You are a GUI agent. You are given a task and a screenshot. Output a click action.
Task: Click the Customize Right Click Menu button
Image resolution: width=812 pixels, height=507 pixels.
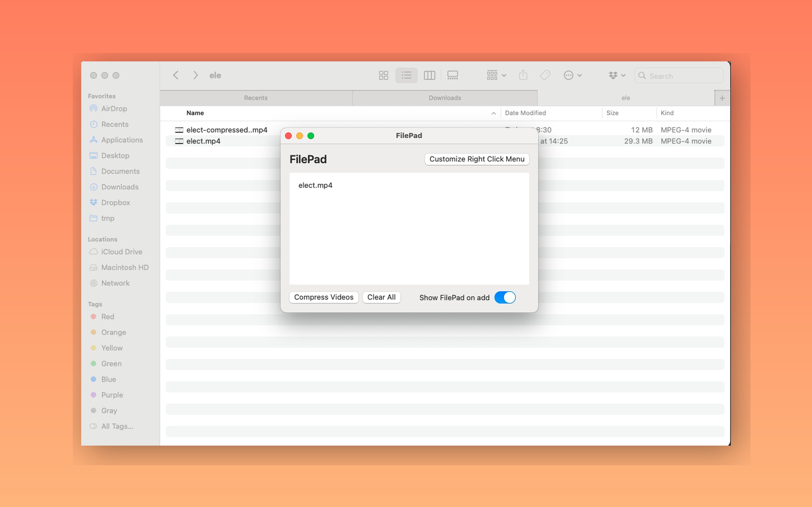(476, 159)
